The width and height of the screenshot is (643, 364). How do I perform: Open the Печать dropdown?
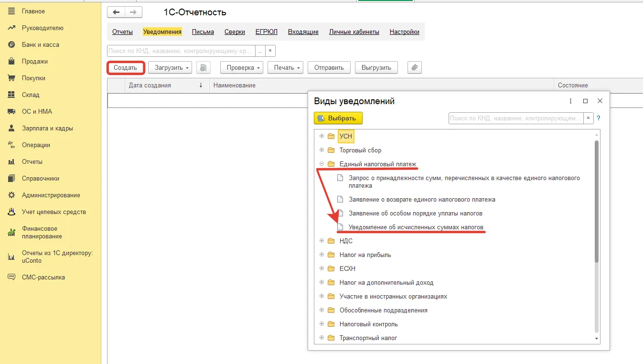click(x=286, y=67)
